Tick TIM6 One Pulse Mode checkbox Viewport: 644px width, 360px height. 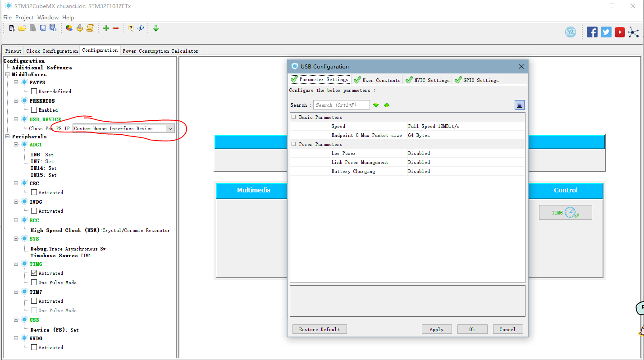point(34,282)
